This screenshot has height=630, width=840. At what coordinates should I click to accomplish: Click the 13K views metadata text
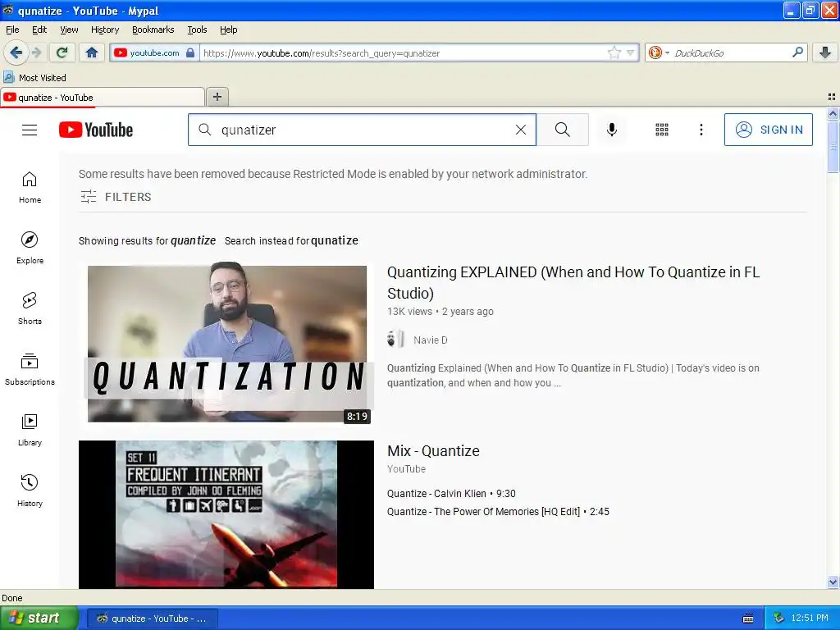[x=409, y=311]
